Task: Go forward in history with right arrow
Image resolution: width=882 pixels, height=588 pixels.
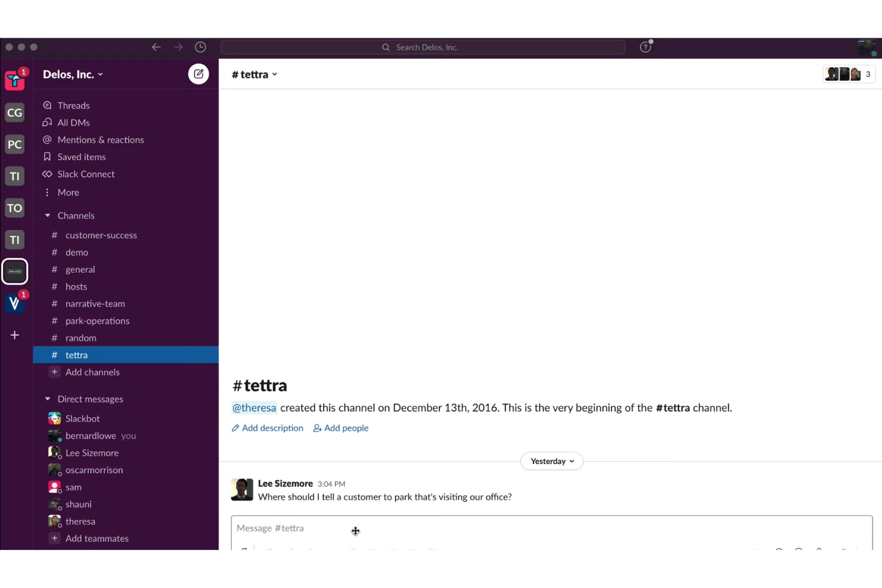Action: [178, 47]
